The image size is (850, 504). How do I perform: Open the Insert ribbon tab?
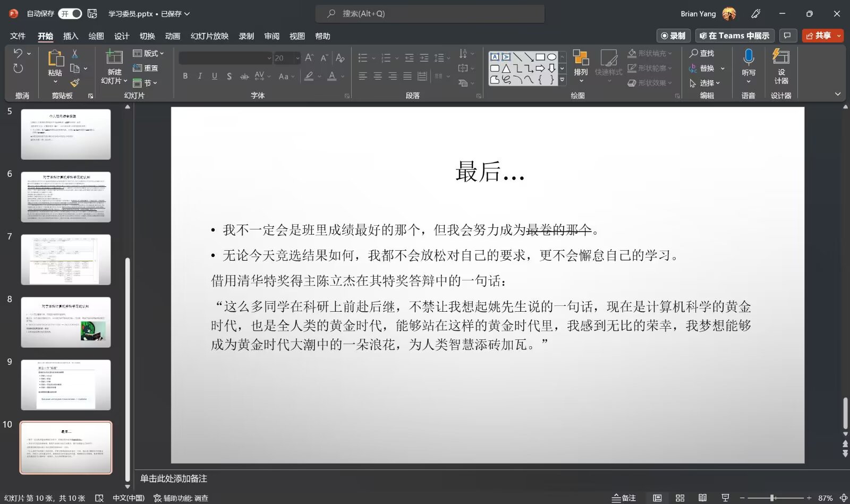pos(71,36)
